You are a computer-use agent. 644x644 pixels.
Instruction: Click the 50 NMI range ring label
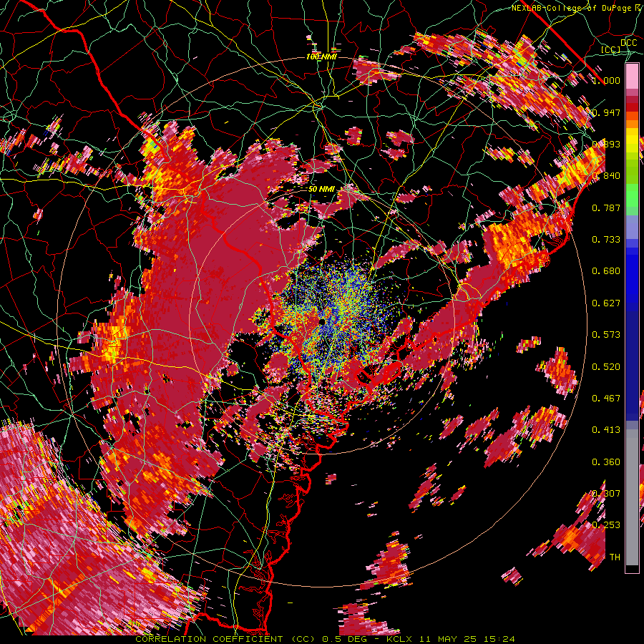[321, 190]
